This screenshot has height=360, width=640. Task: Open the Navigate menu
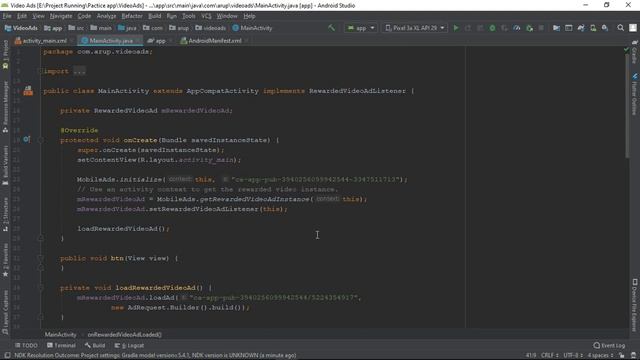pyautogui.click(x=61, y=16)
